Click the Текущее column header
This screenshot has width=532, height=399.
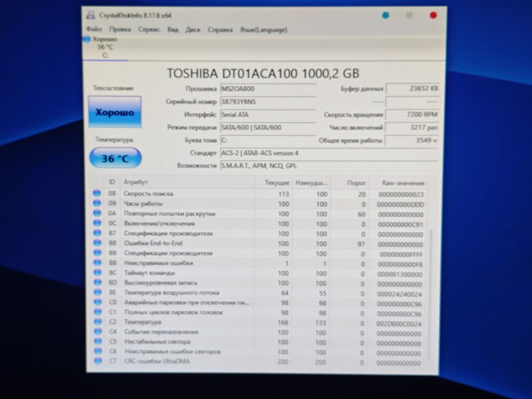(x=273, y=183)
